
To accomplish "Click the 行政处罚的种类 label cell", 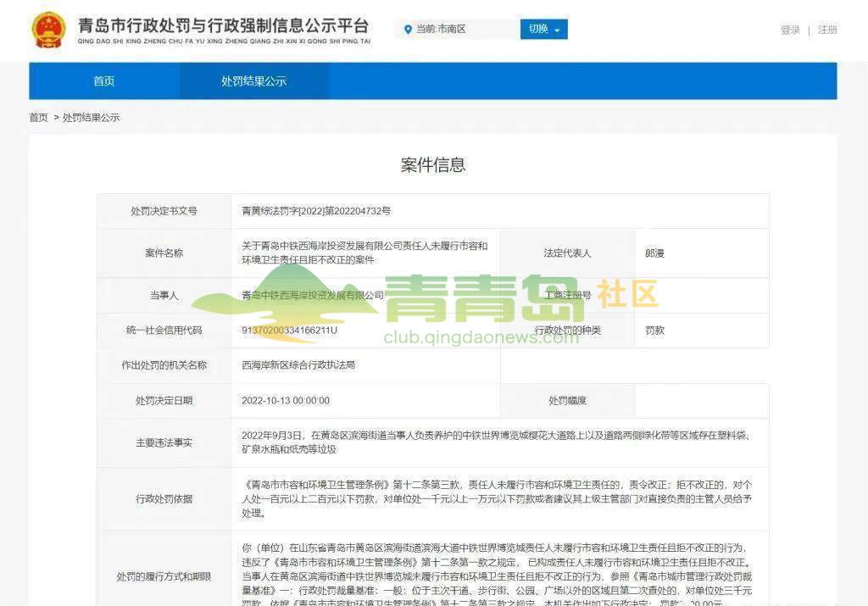I will click(567, 331).
